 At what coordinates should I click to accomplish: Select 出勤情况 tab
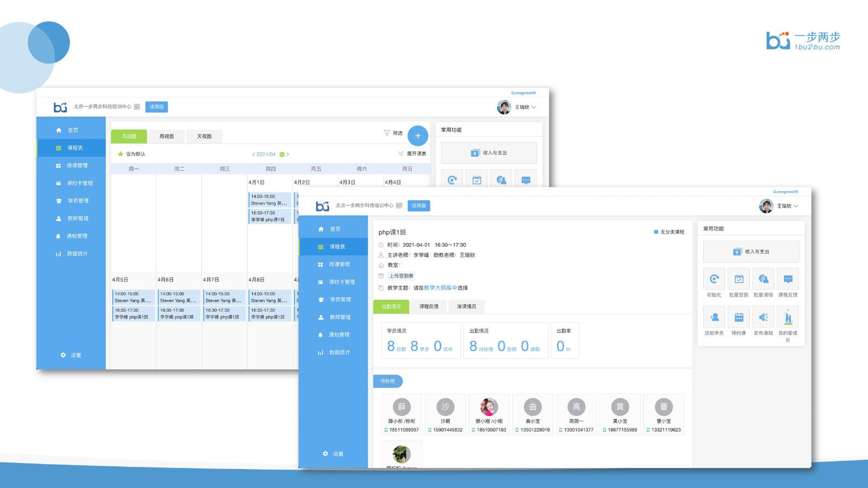(391, 306)
